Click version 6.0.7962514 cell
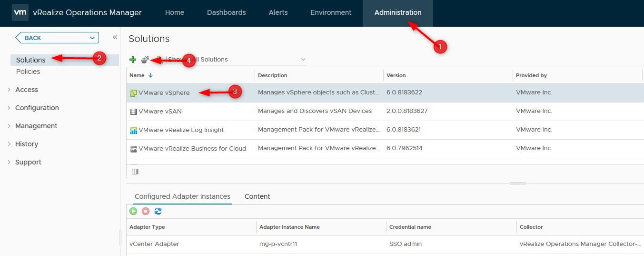The width and height of the screenshot is (644, 256). tap(404, 148)
